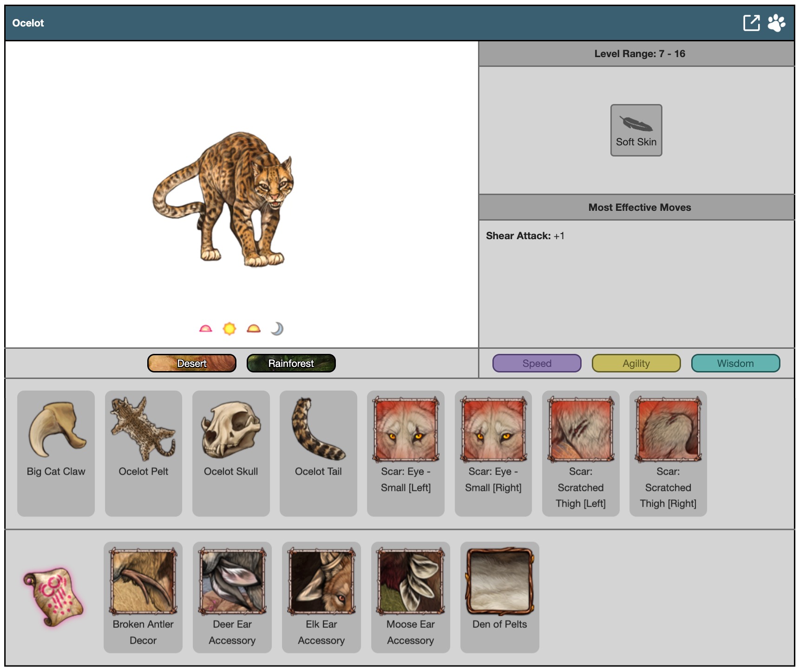Click the paw print icon in header

(776, 23)
